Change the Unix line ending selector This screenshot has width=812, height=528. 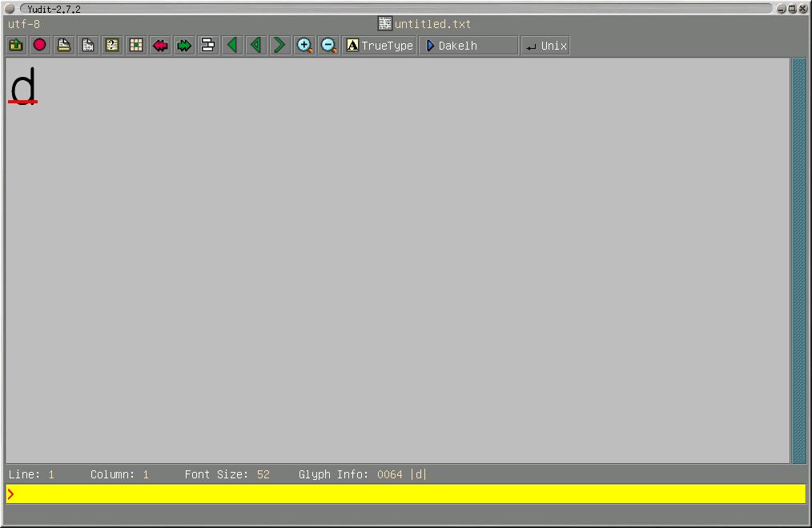point(546,46)
